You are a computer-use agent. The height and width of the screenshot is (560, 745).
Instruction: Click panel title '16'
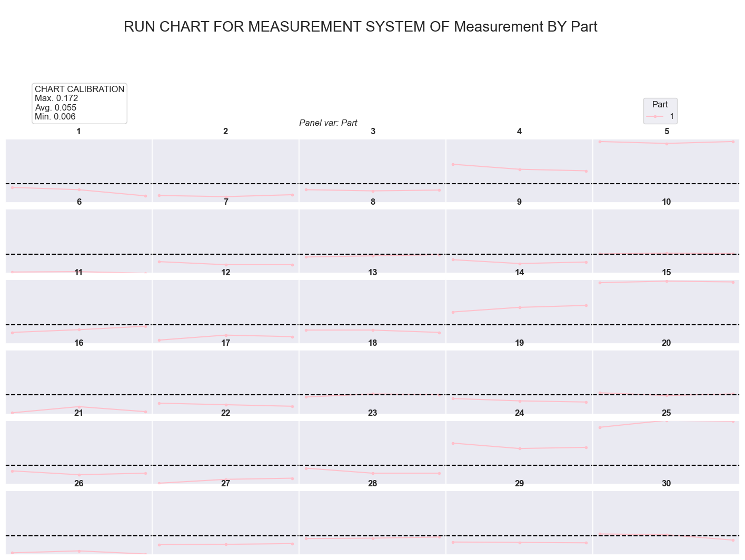[x=79, y=343]
